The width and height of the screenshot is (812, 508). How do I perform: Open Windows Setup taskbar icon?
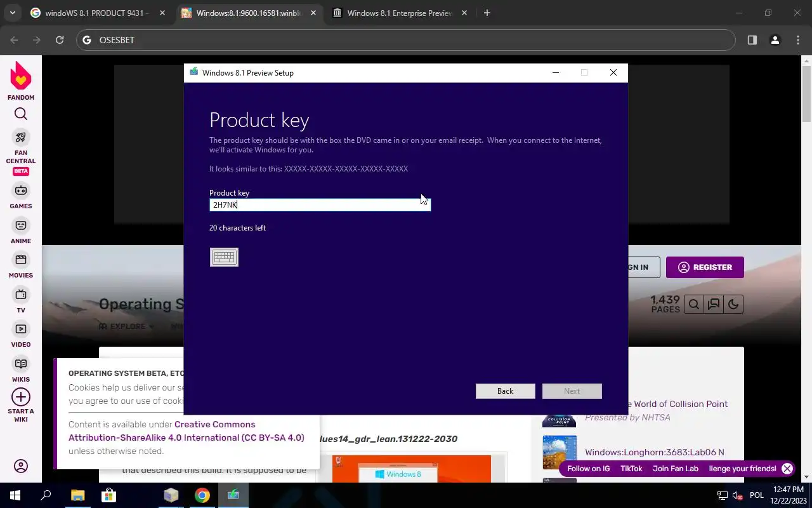click(x=233, y=495)
